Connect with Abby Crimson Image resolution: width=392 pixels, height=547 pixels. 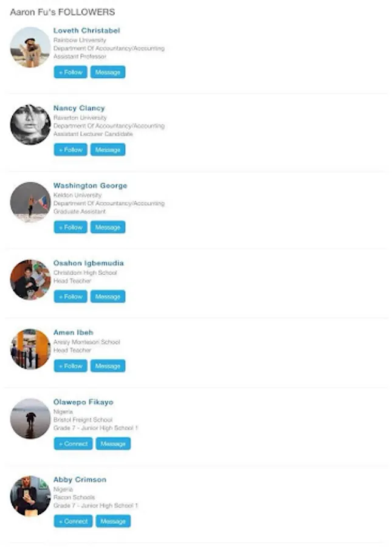[74, 521]
